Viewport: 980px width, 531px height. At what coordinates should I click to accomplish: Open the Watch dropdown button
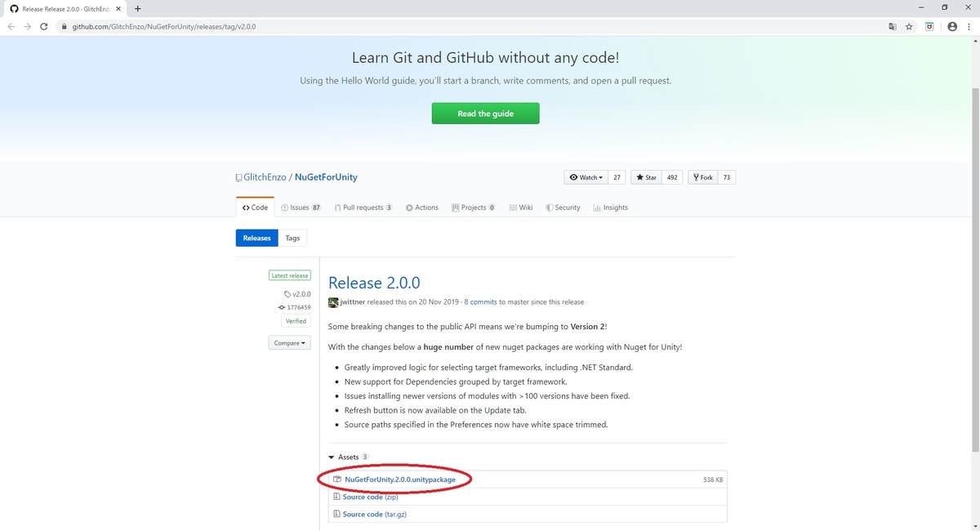click(586, 177)
